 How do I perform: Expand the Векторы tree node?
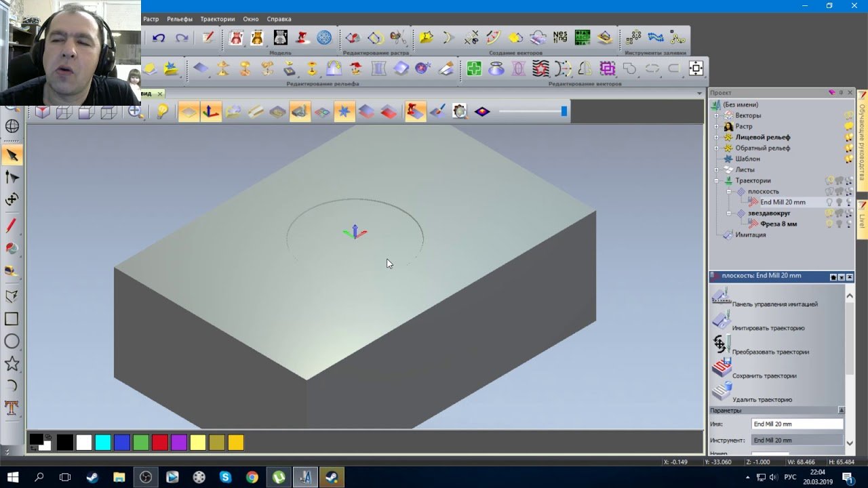(x=716, y=116)
